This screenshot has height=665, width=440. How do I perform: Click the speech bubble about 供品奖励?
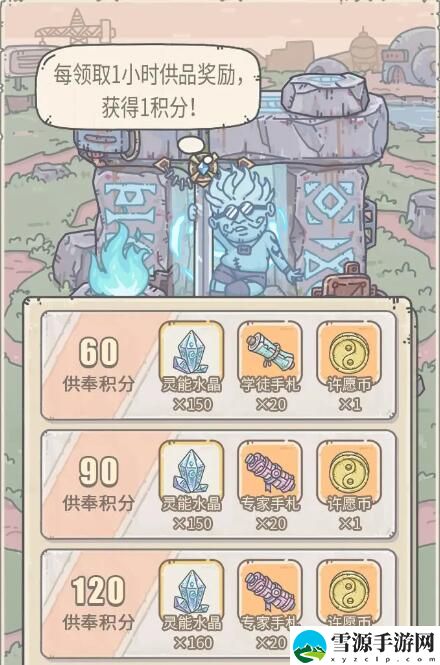pyautogui.click(x=147, y=88)
